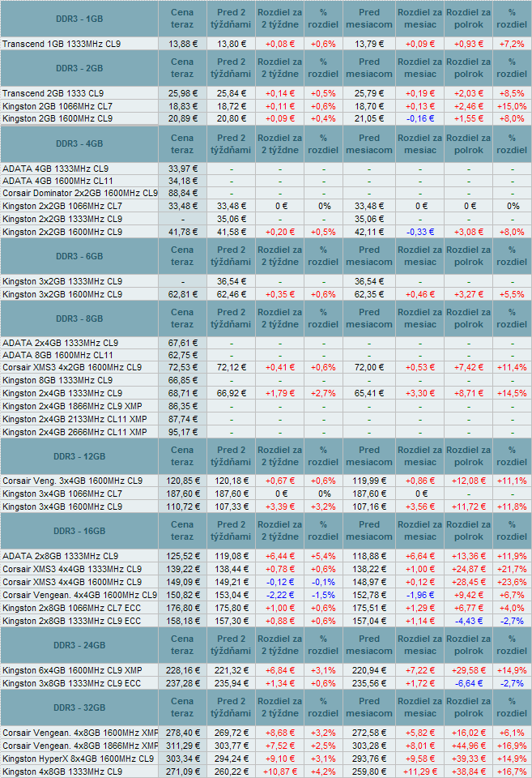Click the DDR3 - 4GB section header

click(79, 143)
